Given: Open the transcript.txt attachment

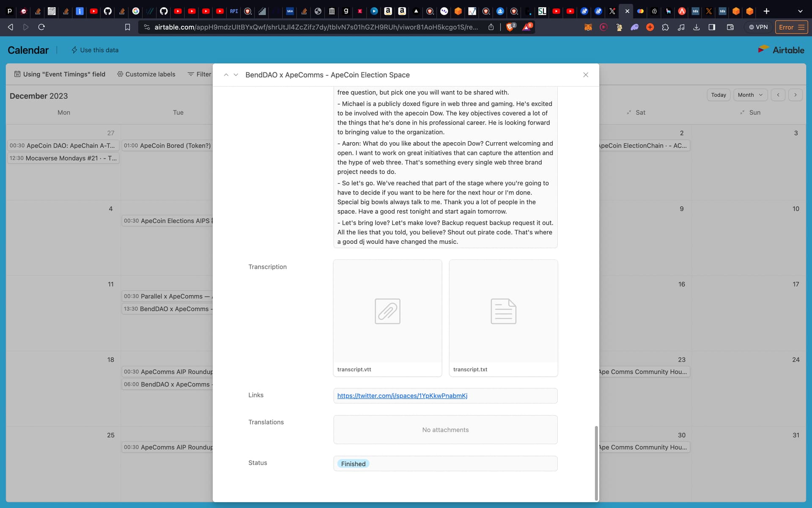Looking at the screenshot, I should click(503, 312).
